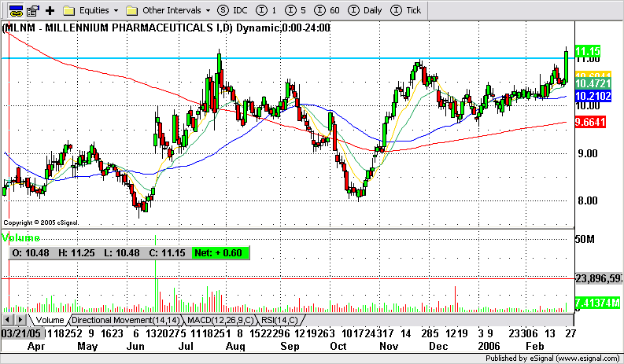Click the Net: + 0.60 readout

[219, 253]
